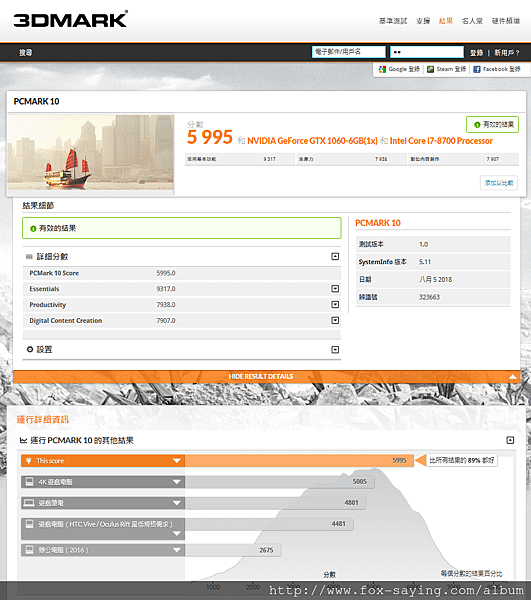This screenshot has height=600, width=531.
Task: Collapse the 運行 PCMARK 10 的其他結果 panel
Action: click(510, 440)
